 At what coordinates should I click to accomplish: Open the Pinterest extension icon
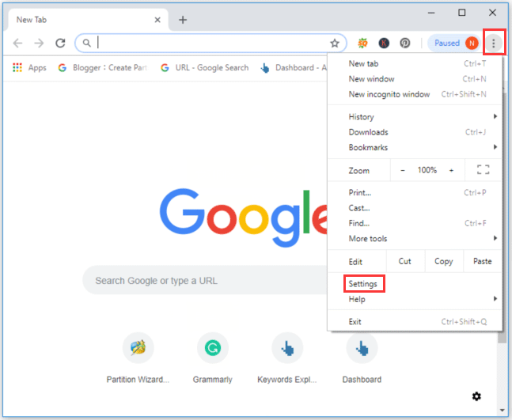pyautogui.click(x=405, y=43)
